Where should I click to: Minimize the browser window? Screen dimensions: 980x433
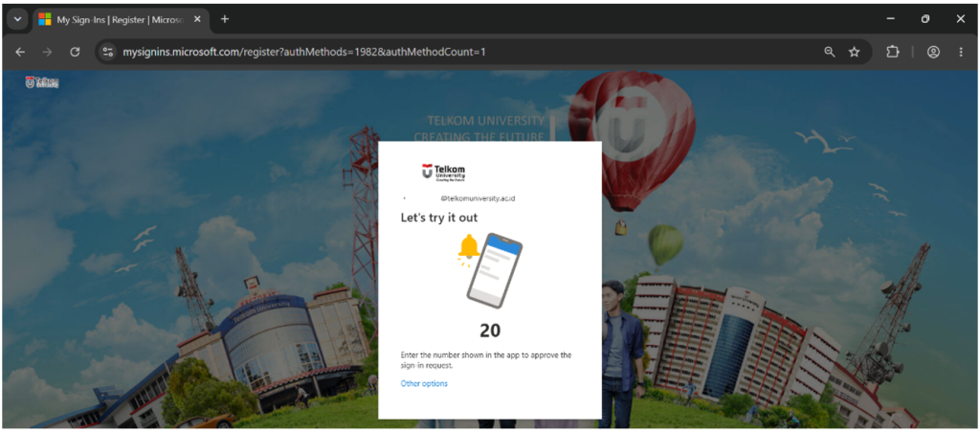891,19
